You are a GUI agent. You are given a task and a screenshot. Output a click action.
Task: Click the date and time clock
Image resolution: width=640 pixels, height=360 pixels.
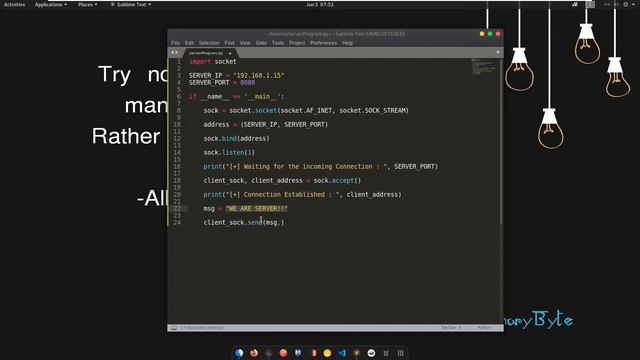pos(320,4)
